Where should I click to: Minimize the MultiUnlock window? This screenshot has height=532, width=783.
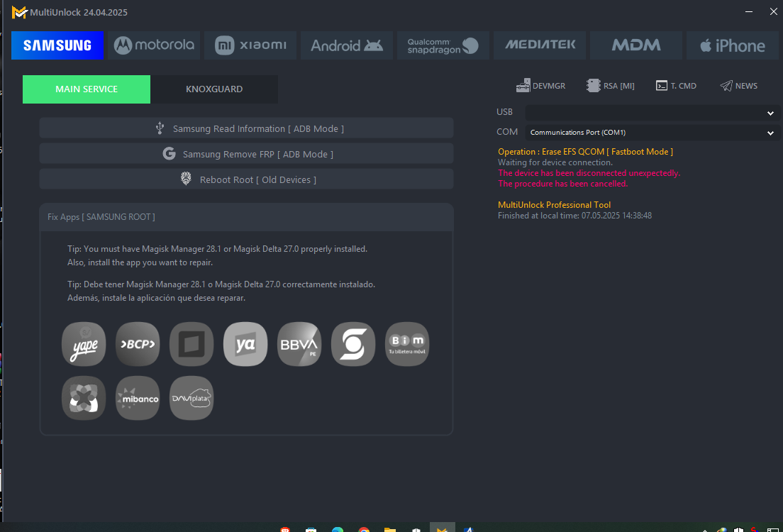coord(748,11)
